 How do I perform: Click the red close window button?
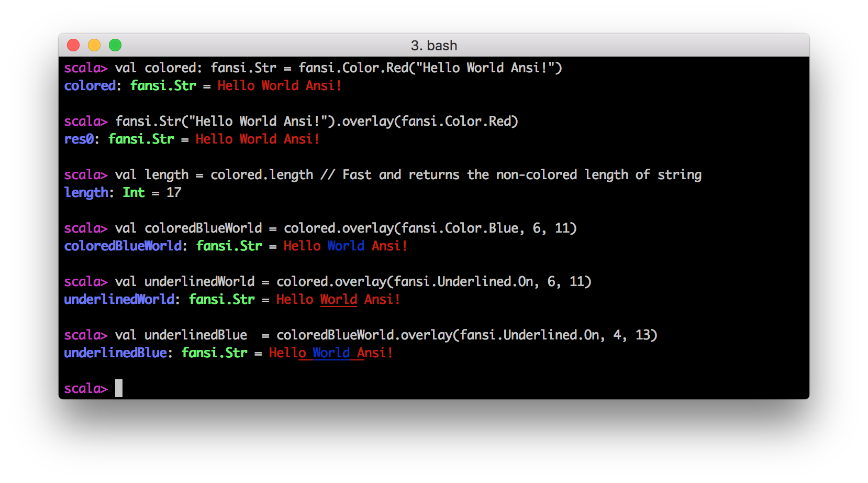click(x=73, y=46)
